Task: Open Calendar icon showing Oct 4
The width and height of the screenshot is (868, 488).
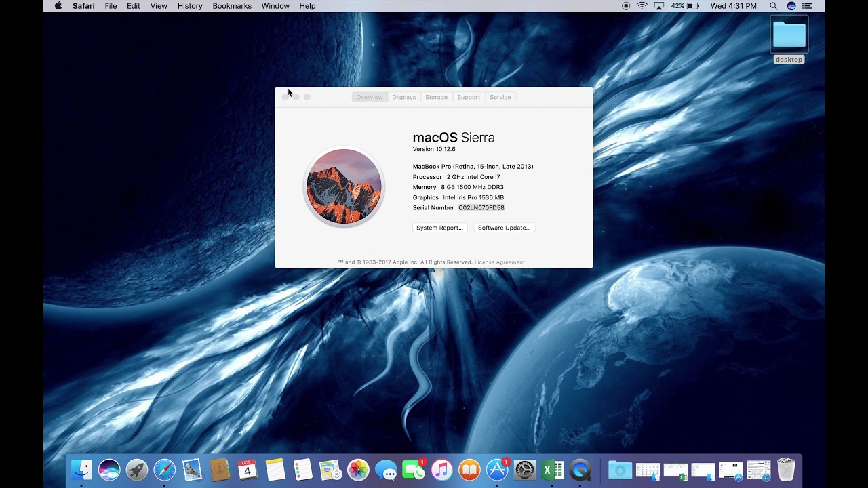Action: pos(248,470)
